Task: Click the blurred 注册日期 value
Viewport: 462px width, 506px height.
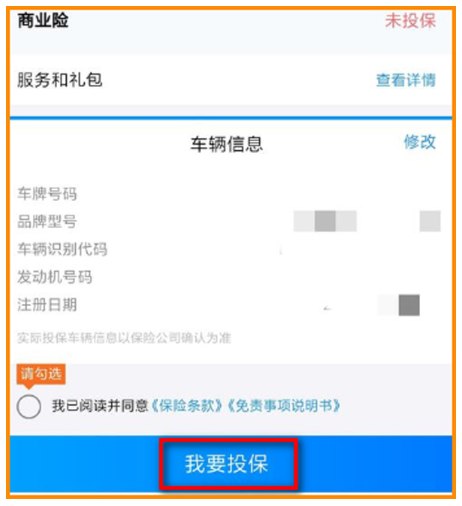Action: tap(399, 305)
